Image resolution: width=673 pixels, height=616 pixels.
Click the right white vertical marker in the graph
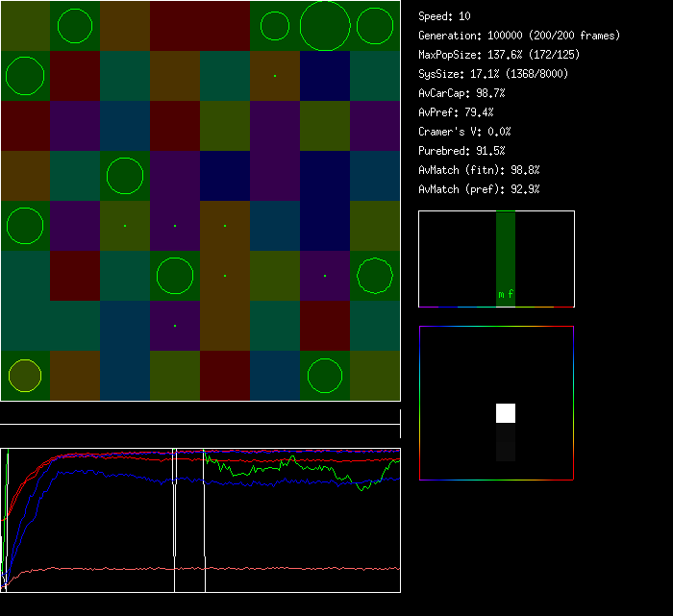[x=205, y=519]
